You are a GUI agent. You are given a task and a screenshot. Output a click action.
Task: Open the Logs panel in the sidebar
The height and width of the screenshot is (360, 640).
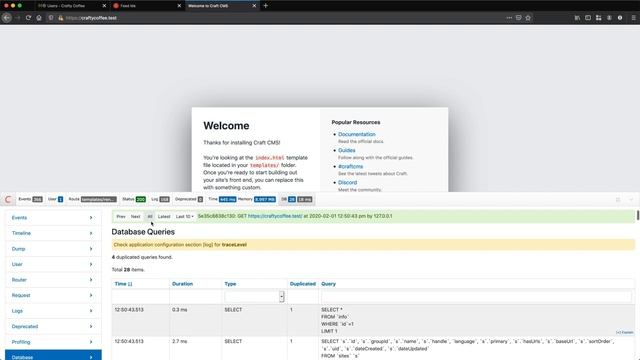(53, 311)
